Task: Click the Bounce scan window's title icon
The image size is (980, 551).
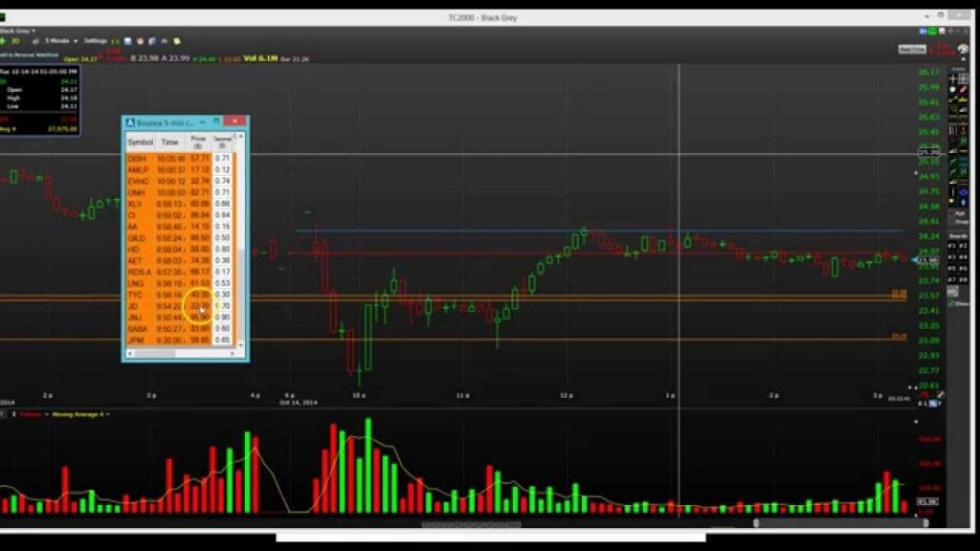Action: tap(130, 122)
